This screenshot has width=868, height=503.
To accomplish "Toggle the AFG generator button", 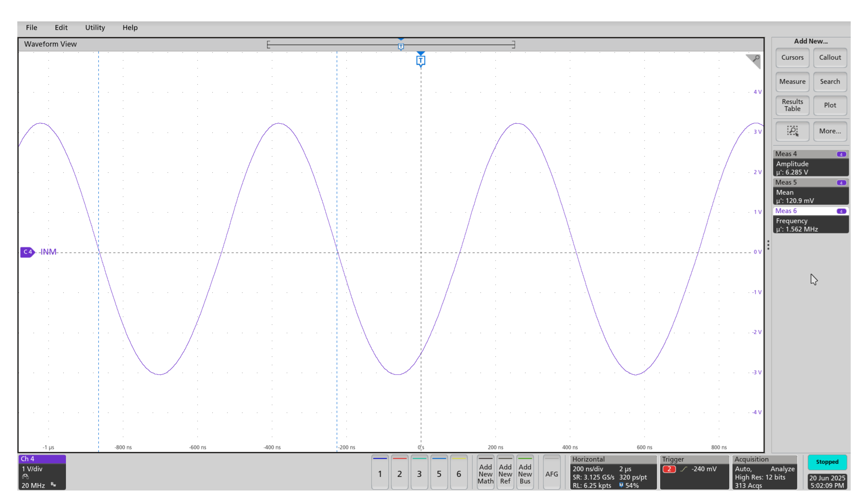I will pos(551,473).
